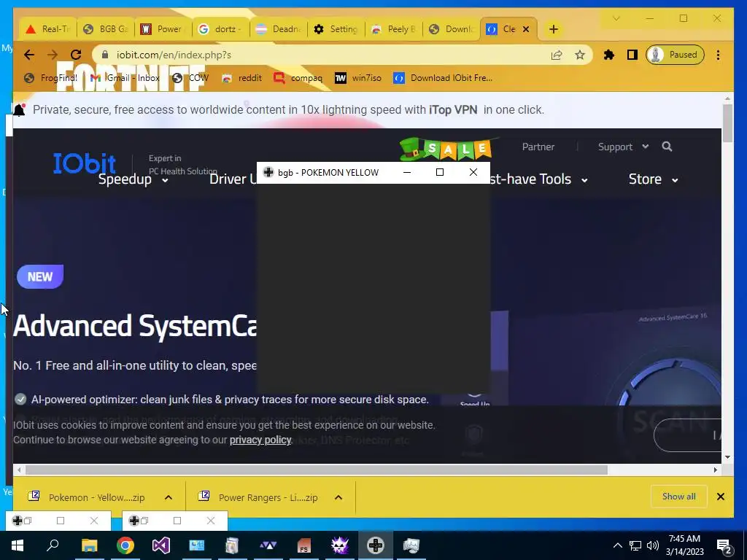Show hidden system tray icons

coord(617,545)
